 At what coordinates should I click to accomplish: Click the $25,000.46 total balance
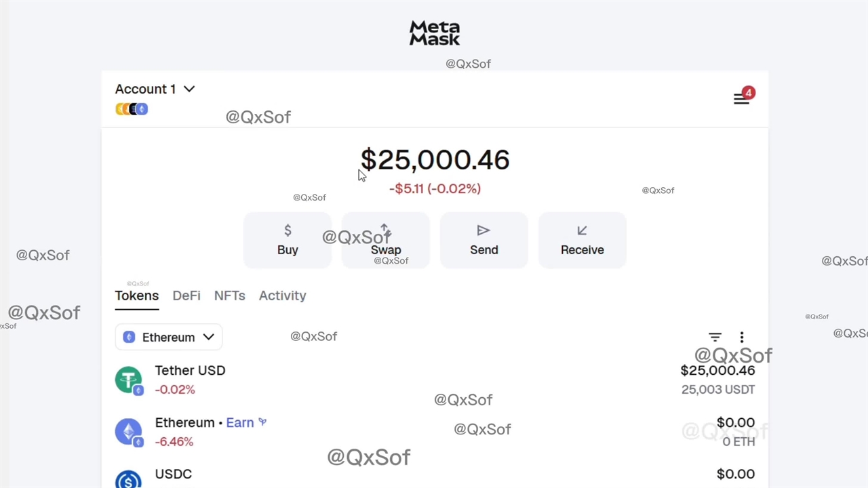[x=435, y=160]
